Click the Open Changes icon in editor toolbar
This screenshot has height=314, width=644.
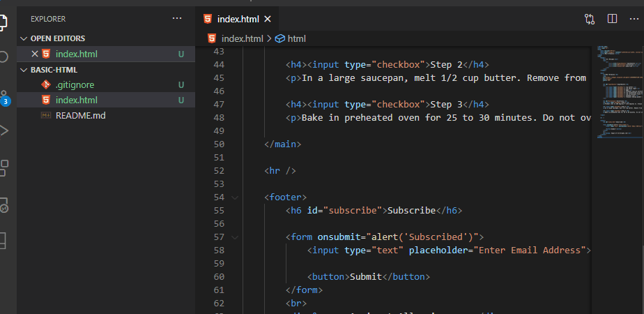[590, 19]
